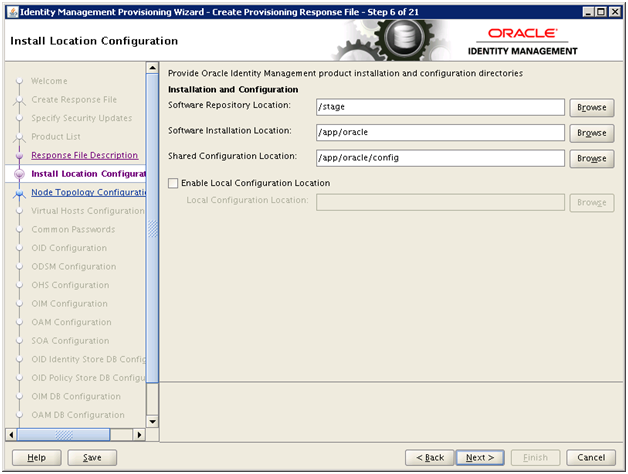Browse for Shared Configuration Location

[592, 159]
